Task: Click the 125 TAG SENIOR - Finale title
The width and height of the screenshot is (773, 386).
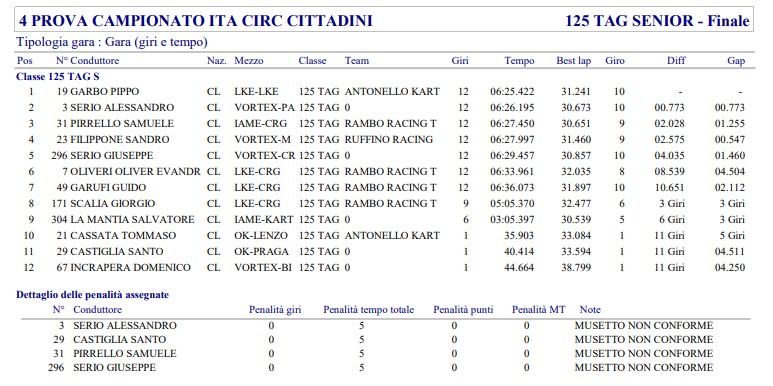Action: [x=657, y=21]
